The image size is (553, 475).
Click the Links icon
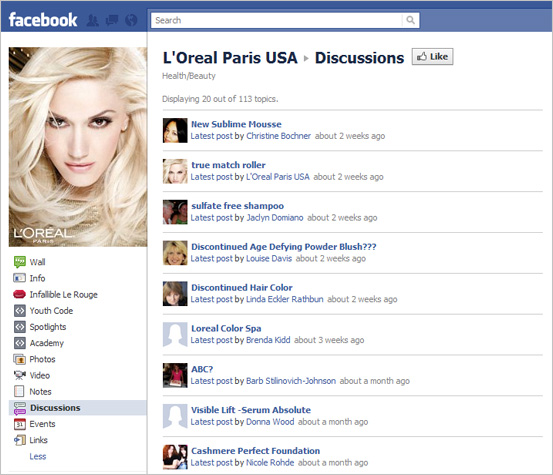[20, 440]
